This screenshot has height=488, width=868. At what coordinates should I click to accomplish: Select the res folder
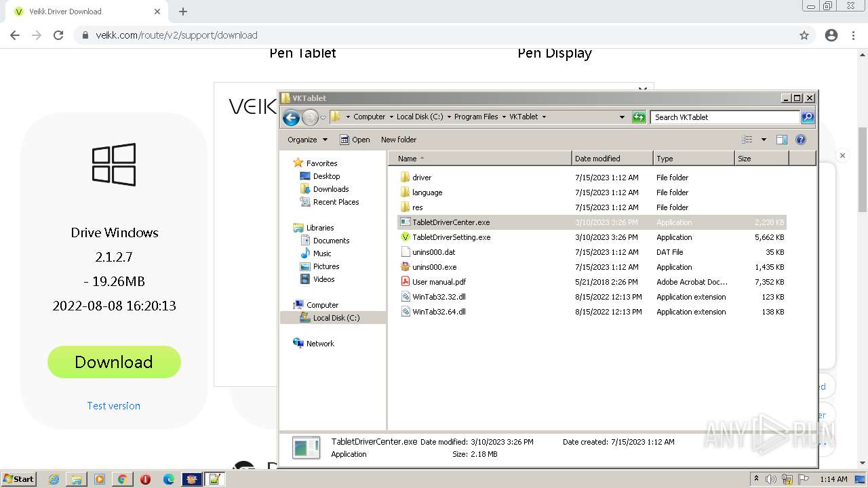coord(418,207)
